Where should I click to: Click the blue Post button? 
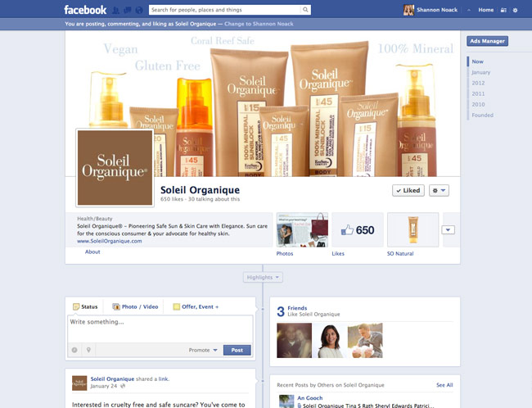coord(237,350)
